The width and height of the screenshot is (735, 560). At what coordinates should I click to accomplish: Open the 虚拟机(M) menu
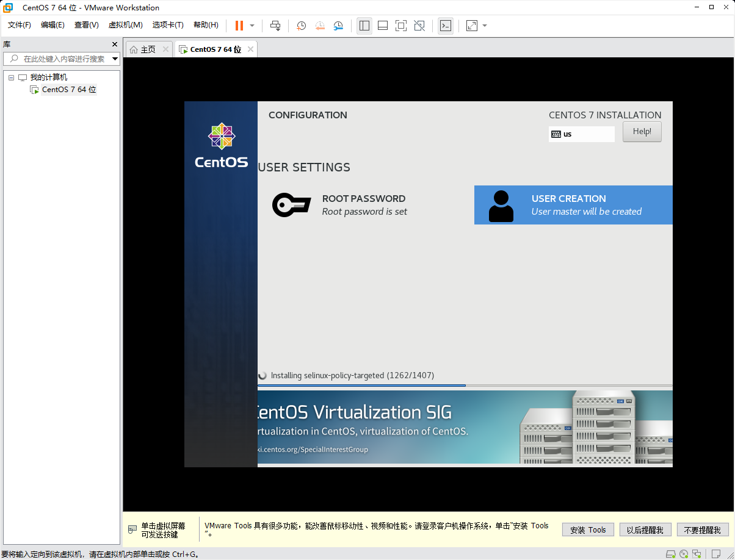[x=125, y=25]
